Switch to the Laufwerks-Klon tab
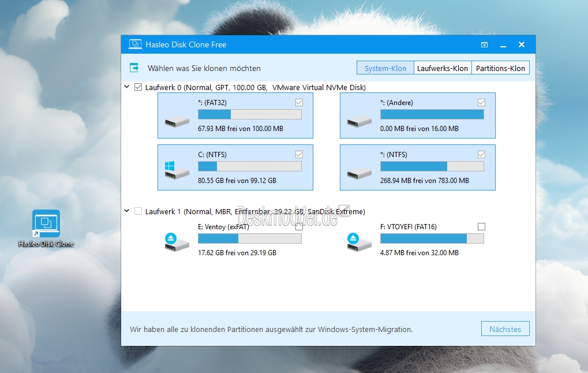 443,68
